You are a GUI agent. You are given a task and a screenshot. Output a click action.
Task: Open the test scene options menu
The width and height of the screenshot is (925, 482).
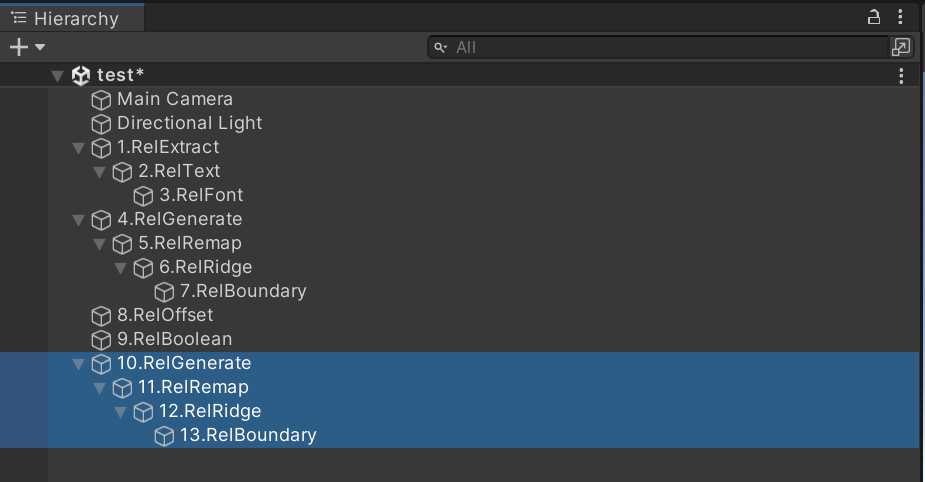901,76
